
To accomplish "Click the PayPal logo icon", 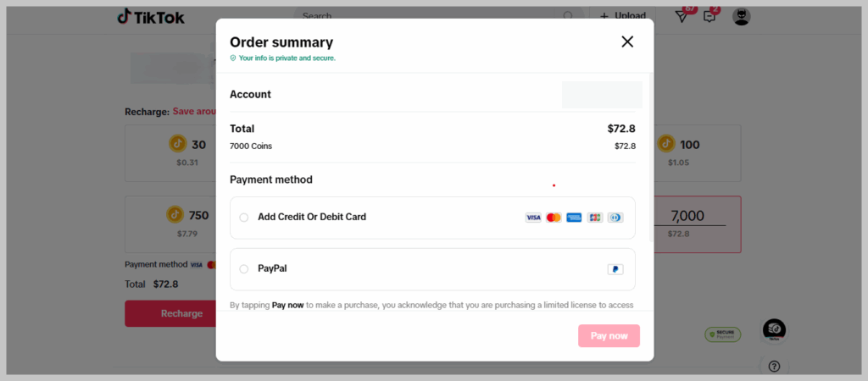I will (615, 269).
